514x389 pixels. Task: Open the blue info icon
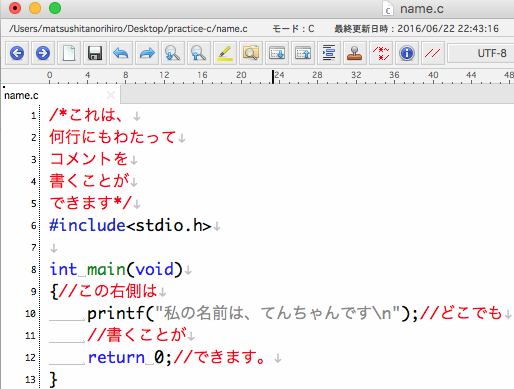(x=407, y=53)
